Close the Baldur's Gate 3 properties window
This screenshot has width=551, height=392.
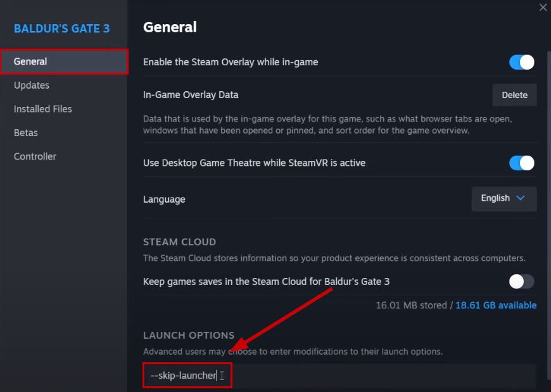543,8
